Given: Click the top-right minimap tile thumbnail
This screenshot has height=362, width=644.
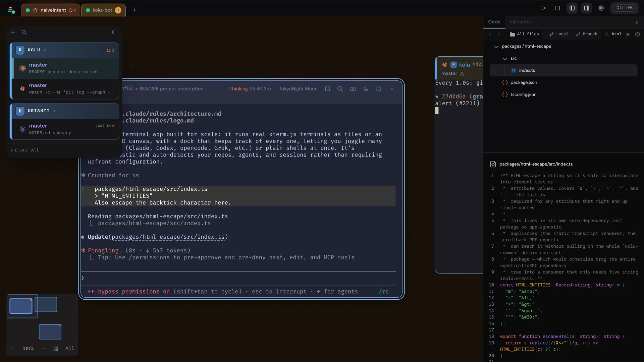Looking at the screenshot, I should pyautogui.click(x=46, y=304).
